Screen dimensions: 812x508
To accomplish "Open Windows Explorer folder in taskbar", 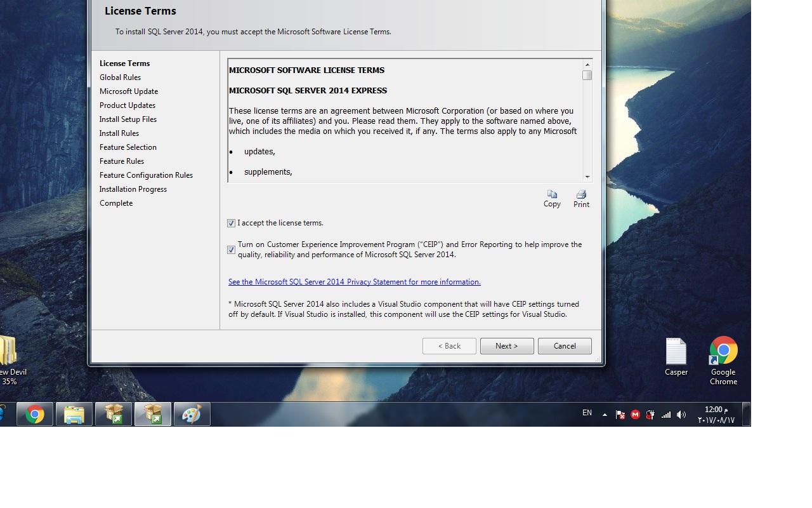I will tap(74, 415).
